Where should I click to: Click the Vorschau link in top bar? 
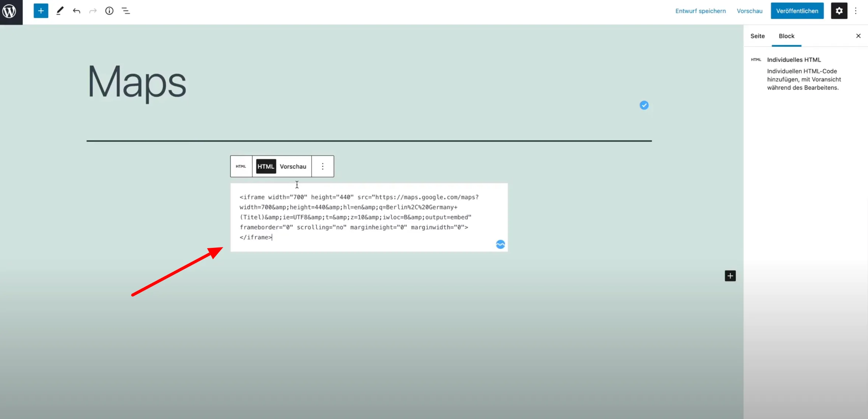pyautogui.click(x=749, y=11)
